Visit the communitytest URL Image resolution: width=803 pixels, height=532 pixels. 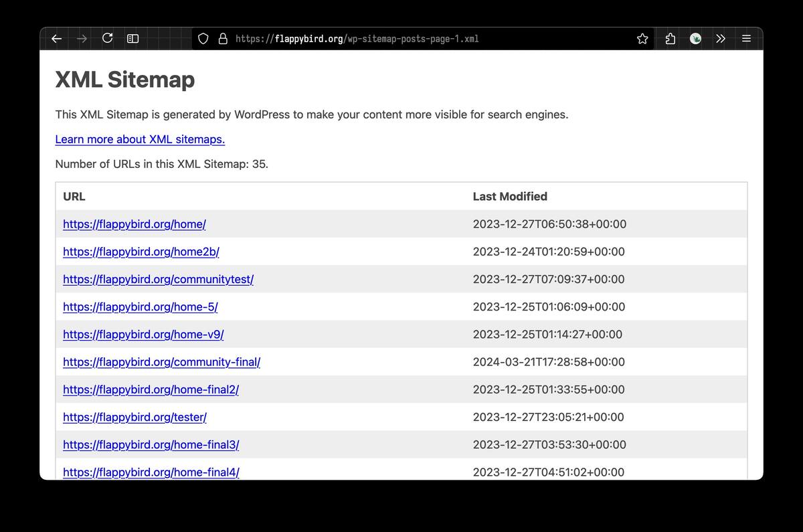159,279
